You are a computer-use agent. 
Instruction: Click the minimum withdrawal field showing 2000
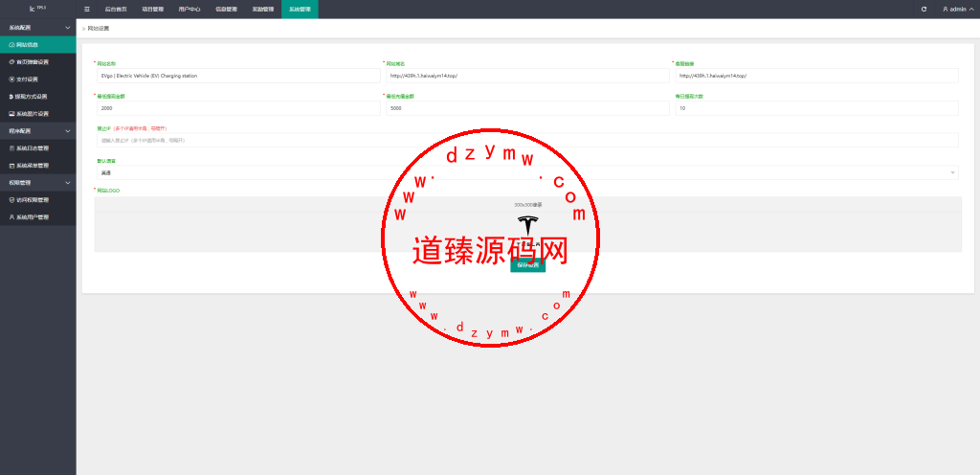pos(238,108)
